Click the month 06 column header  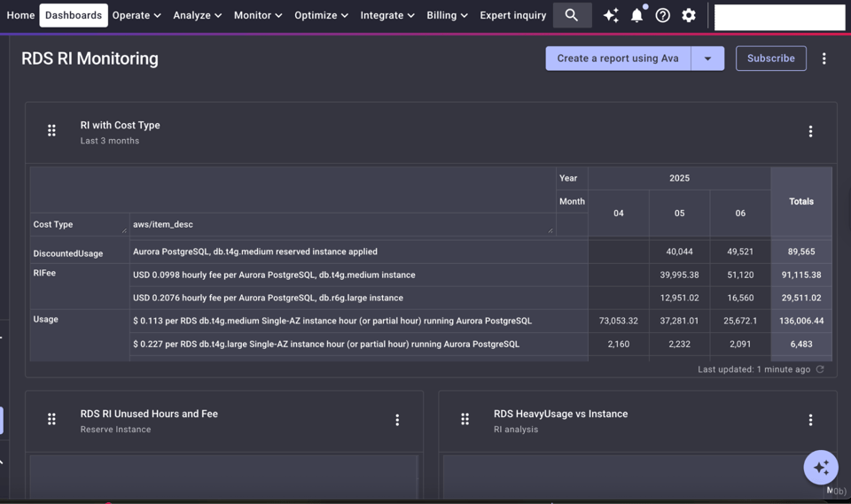click(x=740, y=213)
